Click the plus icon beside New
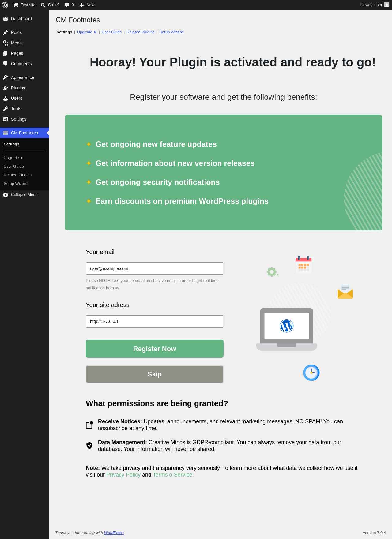Image resolution: width=392 pixels, height=539 pixels. [x=81, y=5]
